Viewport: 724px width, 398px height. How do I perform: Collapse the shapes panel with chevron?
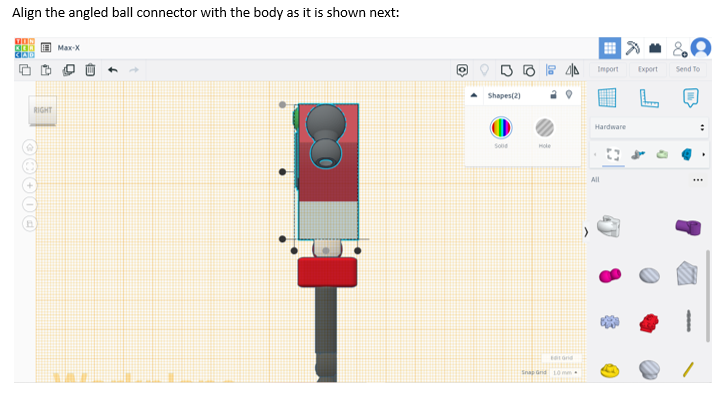point(586,232)
